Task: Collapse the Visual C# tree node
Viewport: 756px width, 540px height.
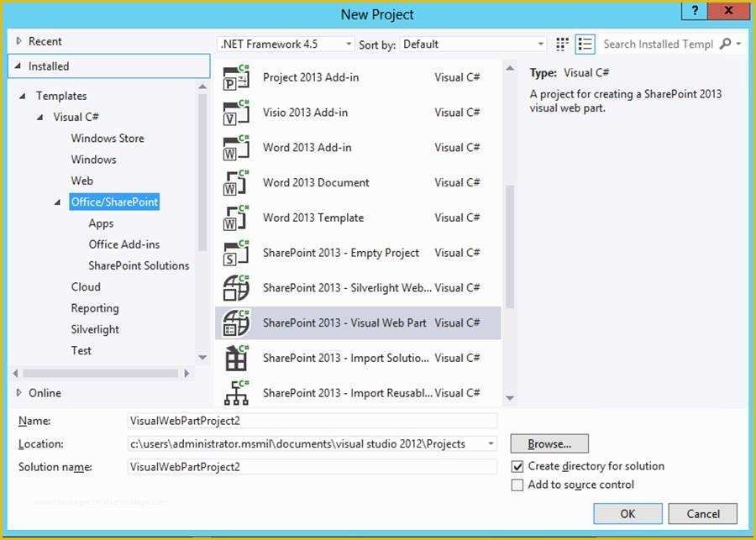Action: click(40, 118)
